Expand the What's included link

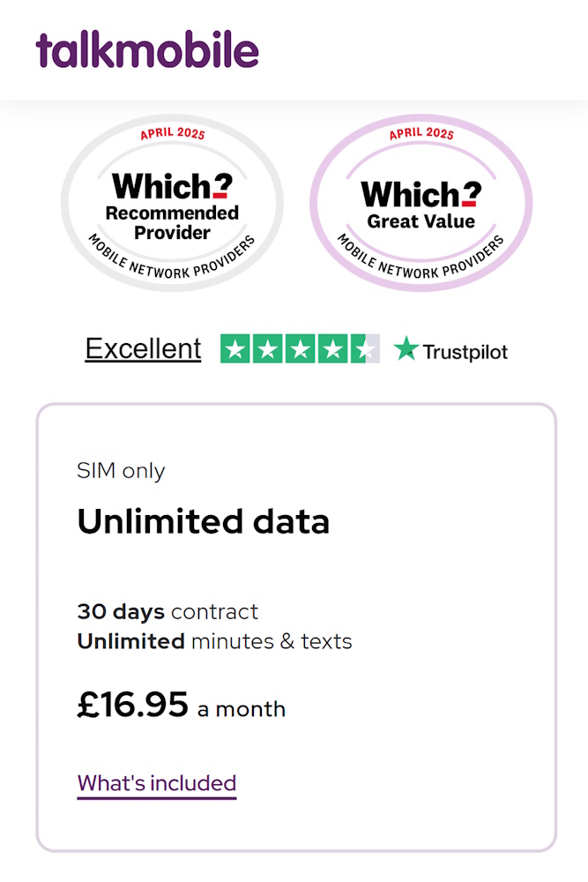(157, 783)
